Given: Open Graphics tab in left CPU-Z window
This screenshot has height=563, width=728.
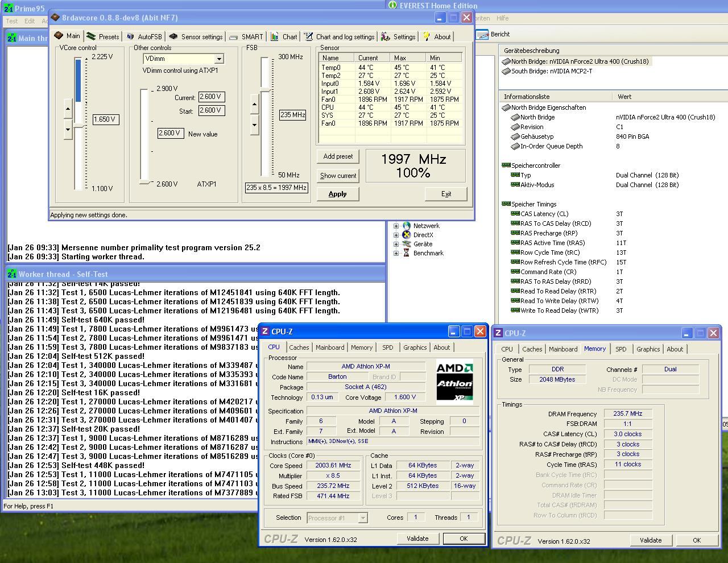Looking at the screenshot, I should [x=415, y=347].
